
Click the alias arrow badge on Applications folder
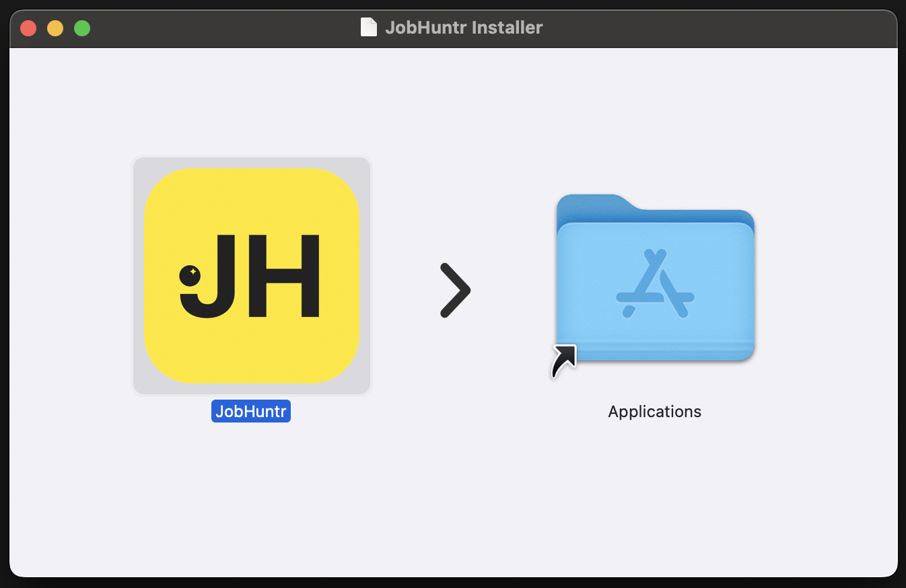564,361
